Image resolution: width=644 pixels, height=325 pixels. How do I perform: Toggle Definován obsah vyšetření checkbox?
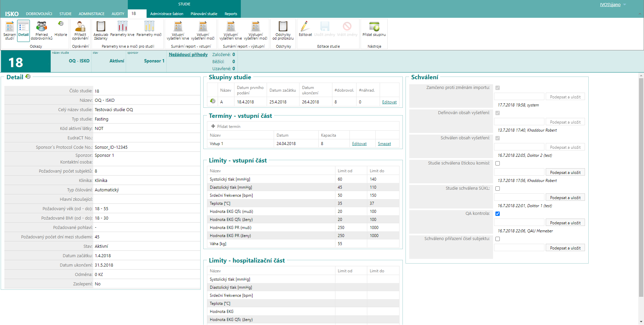tap(498, 113)
